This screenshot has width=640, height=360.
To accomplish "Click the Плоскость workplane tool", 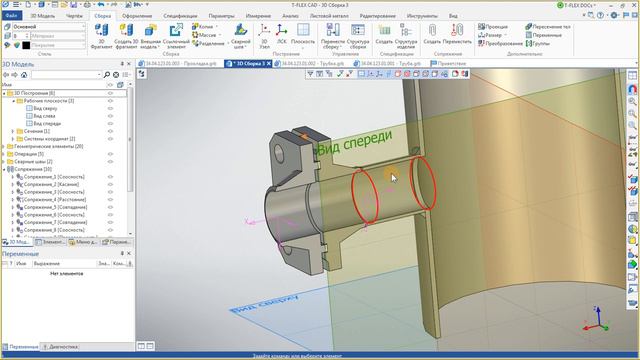I will (303, 36).
